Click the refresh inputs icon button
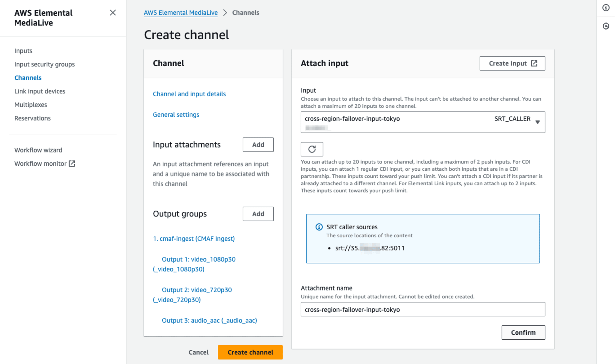Screen dimensions: 615x364 (x=312, y=149)
